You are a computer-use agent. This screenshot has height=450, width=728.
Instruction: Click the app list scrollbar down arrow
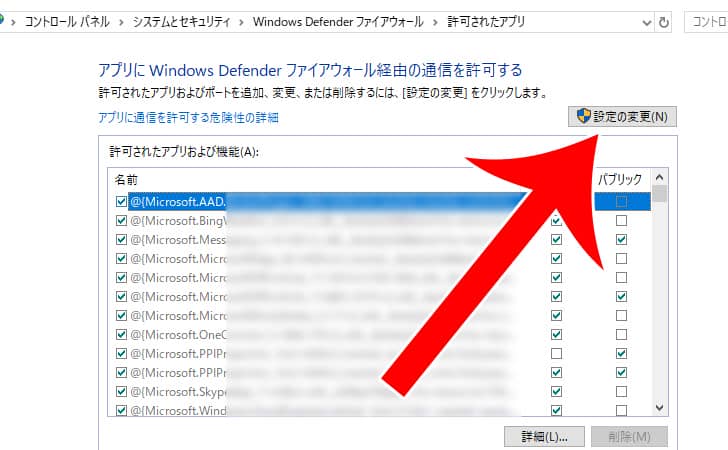click(x=659, y=408)
